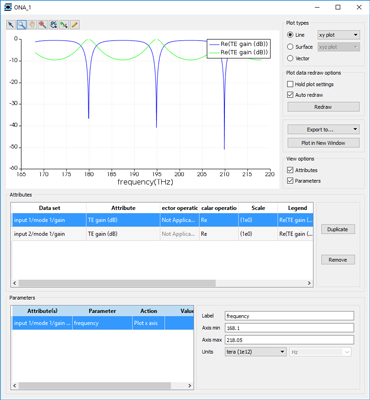Open the tera (1e12) units dropdown
The height and width of the screenshot is (400, 370).
click(256, 352)
